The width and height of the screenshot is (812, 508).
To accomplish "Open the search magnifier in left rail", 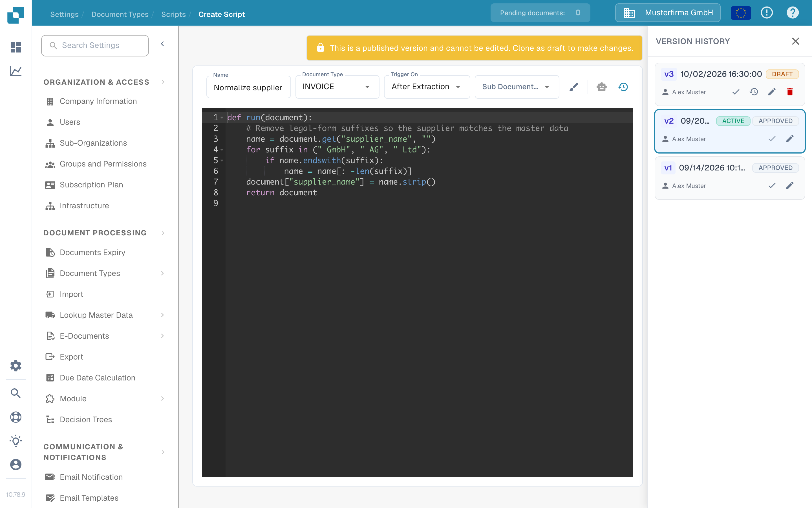I will click(16, 393).
